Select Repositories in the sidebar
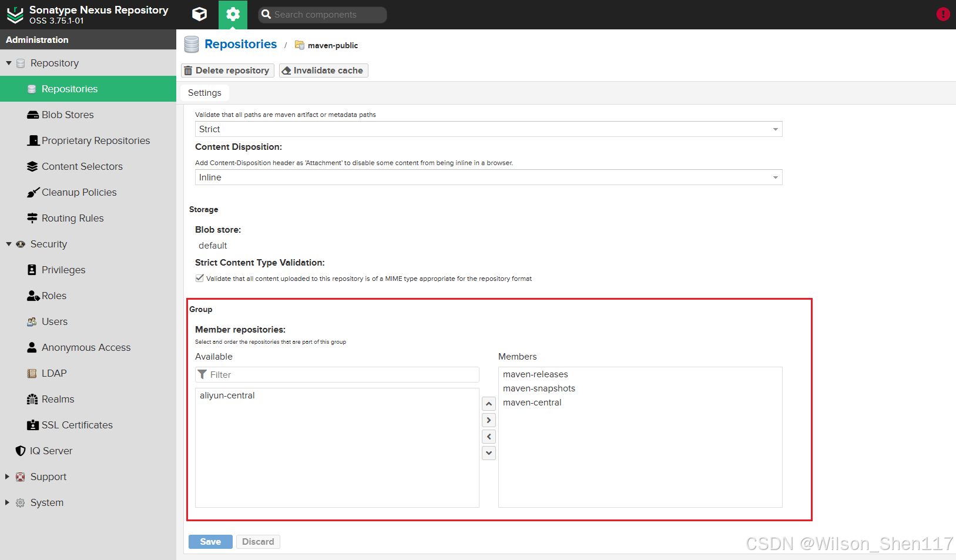 (88, 89)
